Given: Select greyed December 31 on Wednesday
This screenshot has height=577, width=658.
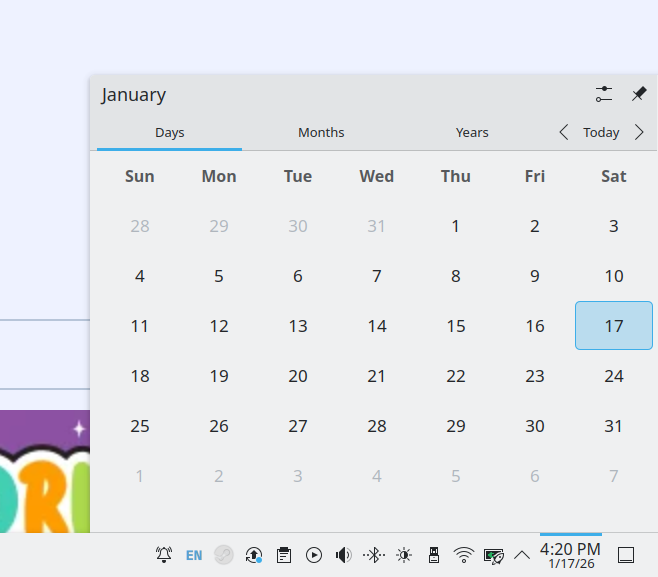Looking at the screenshot, I should (377, 226).
